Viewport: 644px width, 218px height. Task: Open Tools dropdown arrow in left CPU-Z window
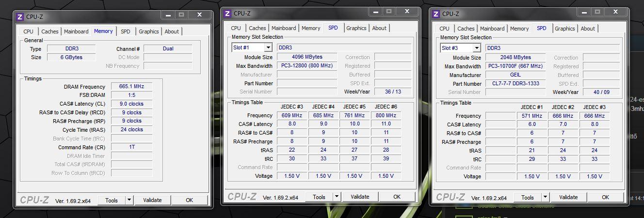[129, 200]
